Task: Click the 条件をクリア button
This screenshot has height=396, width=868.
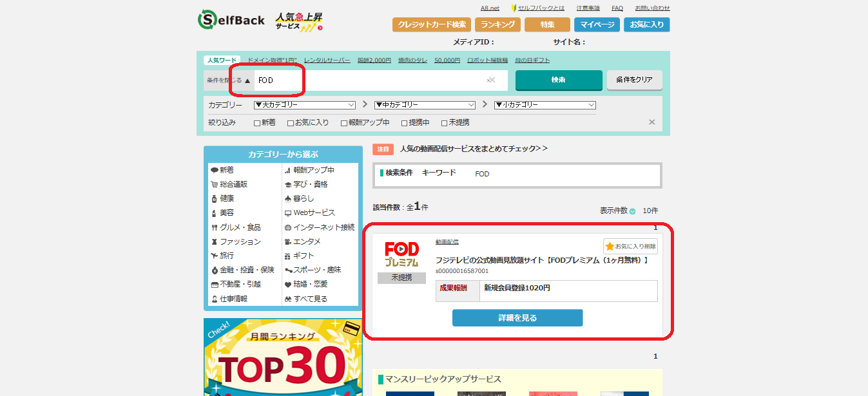Action: point(634,80)
